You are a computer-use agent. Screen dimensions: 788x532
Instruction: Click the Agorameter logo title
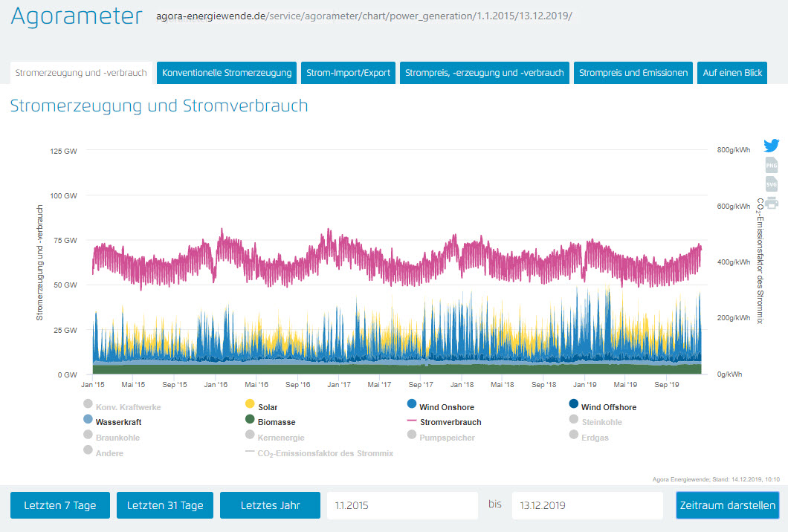pyautogui.click(x=77, y=17)
